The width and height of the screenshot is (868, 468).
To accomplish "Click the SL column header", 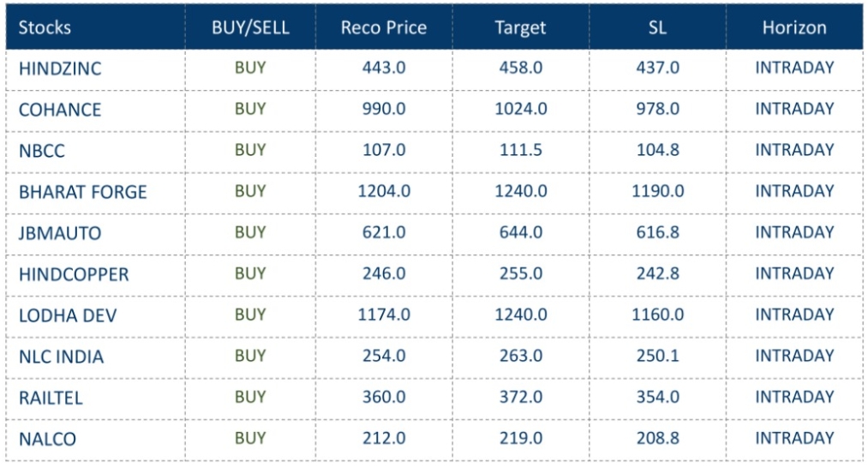I will [657, 27].
